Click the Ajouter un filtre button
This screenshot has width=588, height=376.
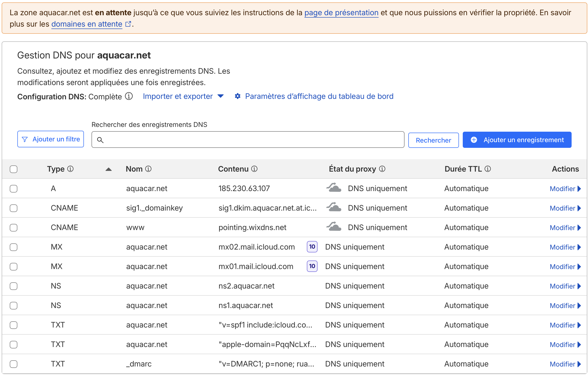(x=51, y=139)
